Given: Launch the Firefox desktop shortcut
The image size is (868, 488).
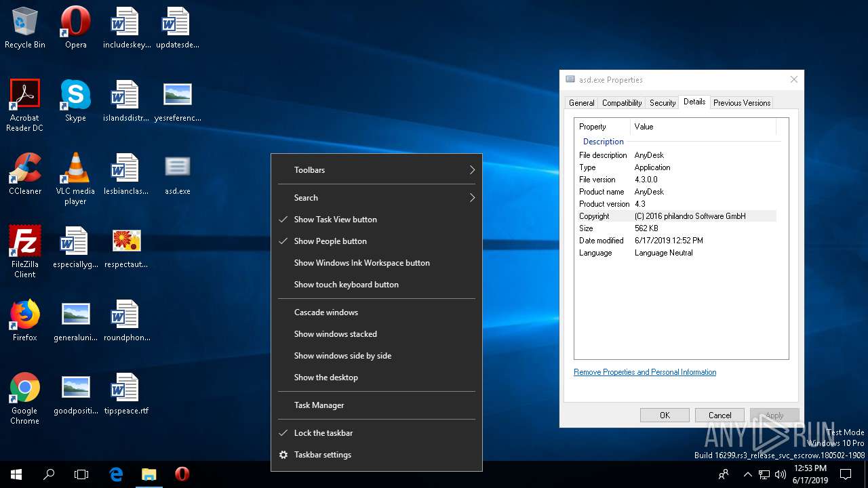Looking at the screenshot, I should [x=24, y=320].
